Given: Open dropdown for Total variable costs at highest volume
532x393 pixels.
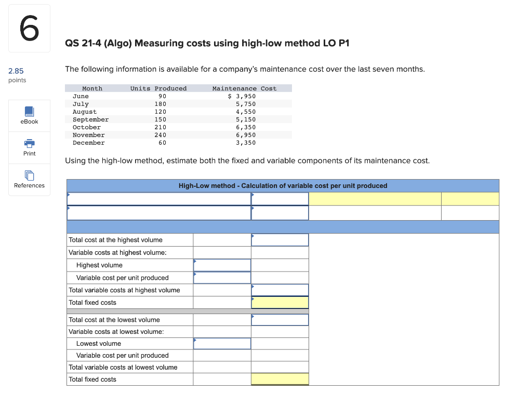Looking at the screenshot, I should 280,290.
